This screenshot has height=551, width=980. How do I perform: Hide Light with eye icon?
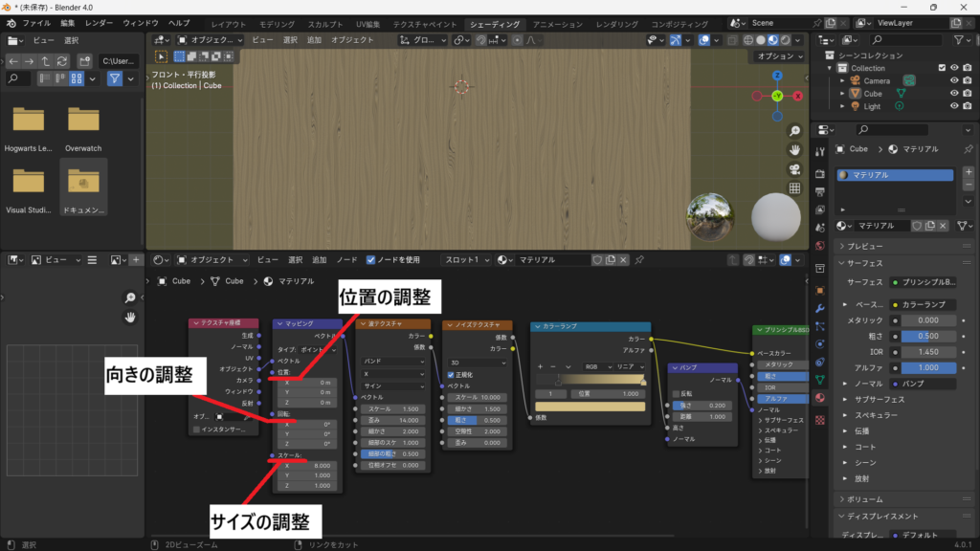pyautogui.click(x=954, y=106)
